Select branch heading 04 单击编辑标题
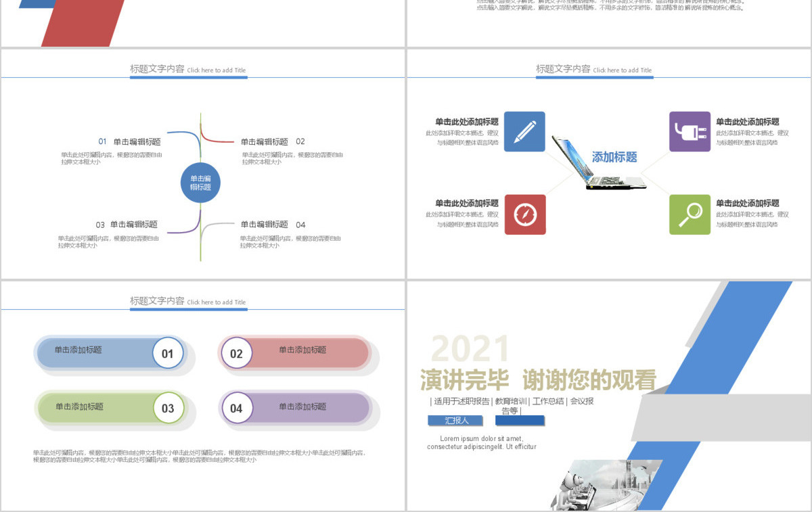The width and height of the screenshot is (812, 512). coord(273,225)
